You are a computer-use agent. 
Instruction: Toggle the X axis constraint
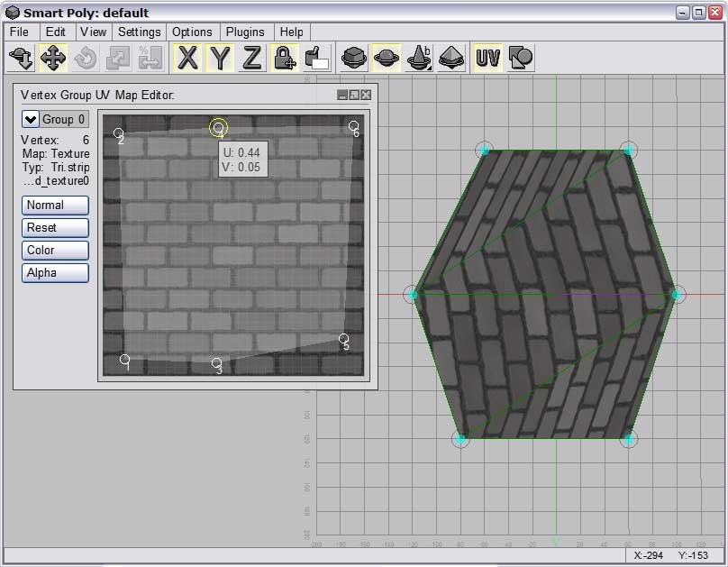point(187,58)
